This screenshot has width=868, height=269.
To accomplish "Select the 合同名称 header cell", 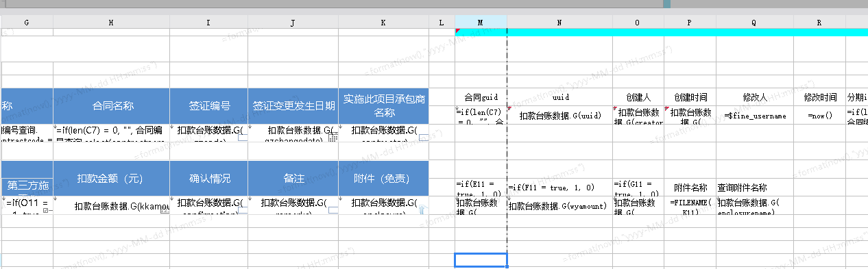I will pyautogui.click(x=111, y=105).
